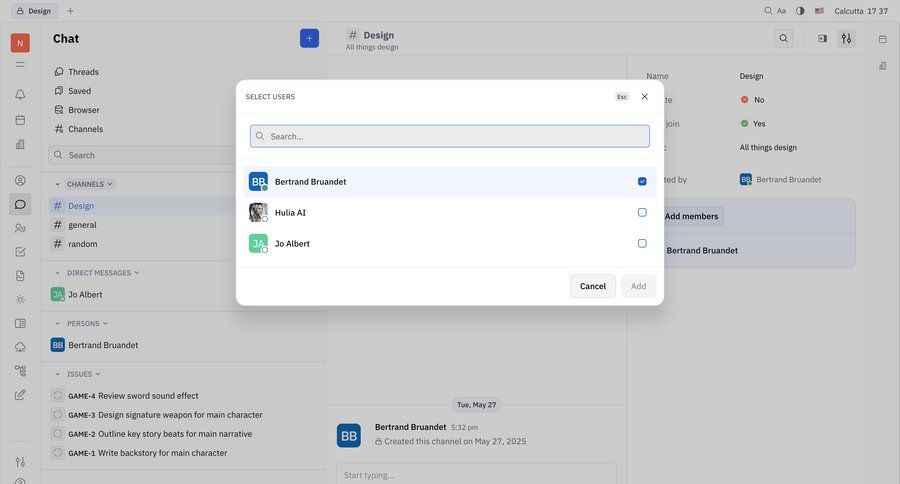
Task: Click the search icon in channel header
Action: [783, 38]
